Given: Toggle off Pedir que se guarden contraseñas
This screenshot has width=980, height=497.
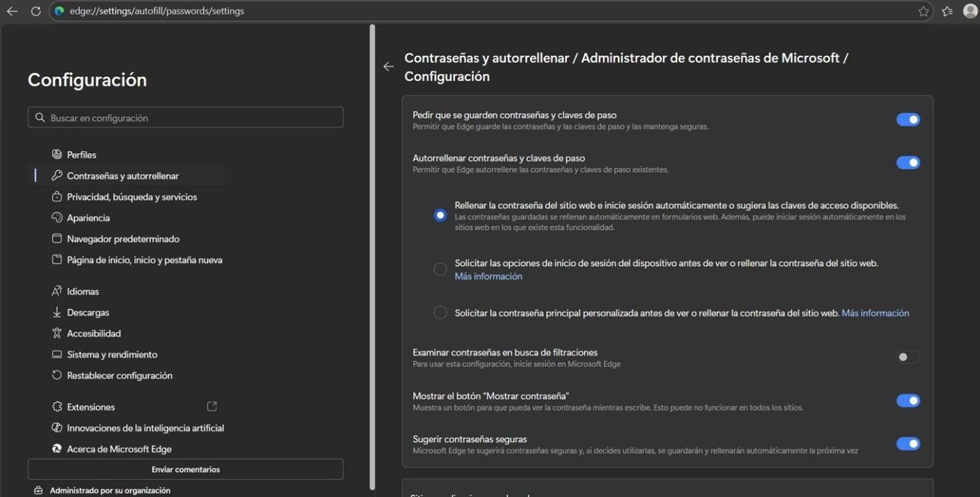Looking at the screenshot, I should 907,120.
